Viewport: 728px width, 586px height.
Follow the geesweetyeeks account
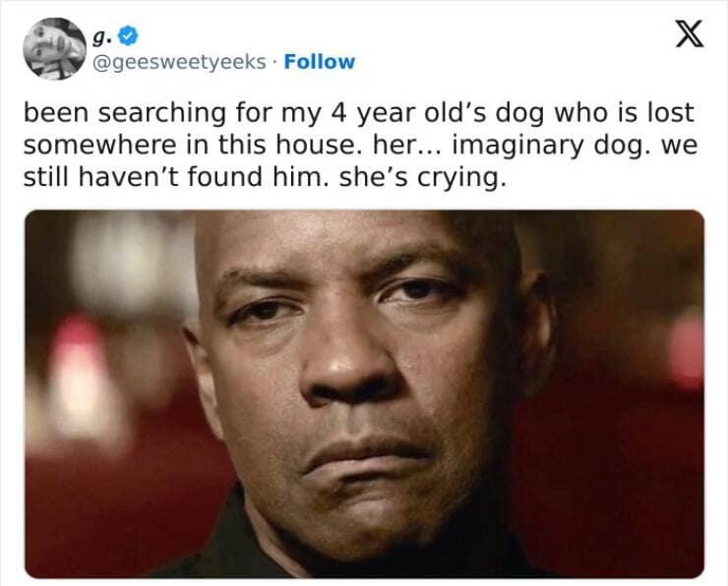(x=320, y=62)
